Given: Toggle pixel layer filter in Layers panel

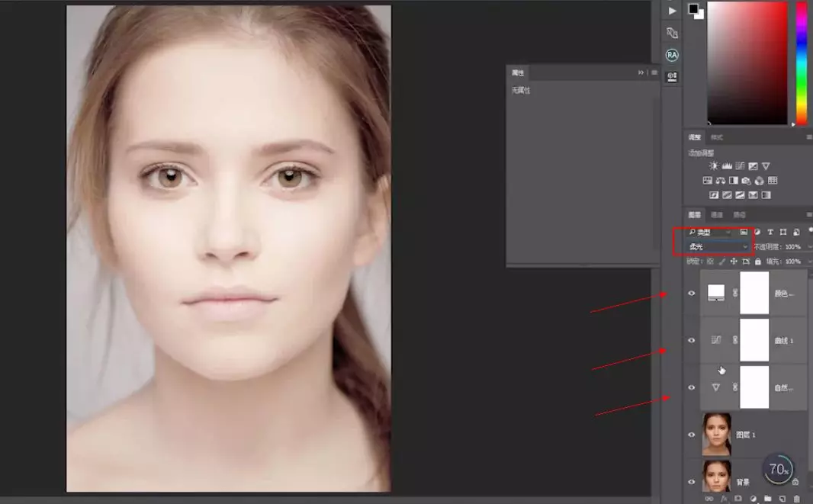Looking at the screenshot, I should 744,232.
